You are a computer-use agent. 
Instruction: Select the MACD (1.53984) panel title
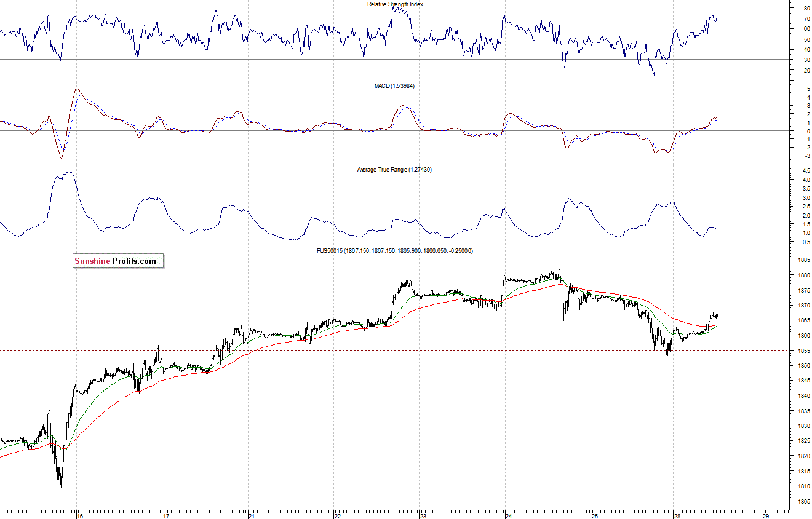(x=394, y=86)
